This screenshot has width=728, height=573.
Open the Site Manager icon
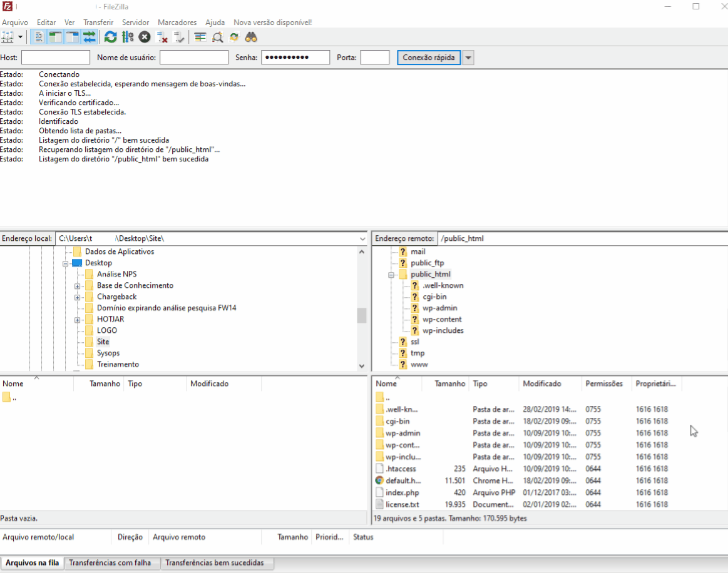[x=8, y=37]
